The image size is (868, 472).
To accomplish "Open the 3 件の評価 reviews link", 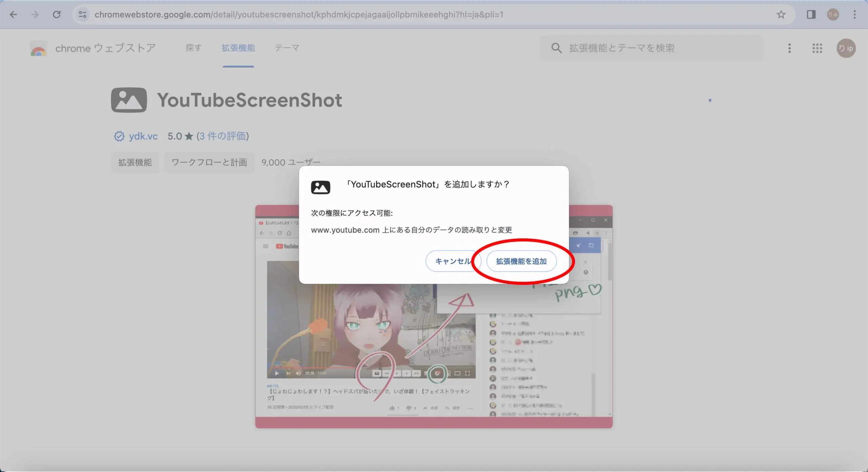I will click(222, 136).
